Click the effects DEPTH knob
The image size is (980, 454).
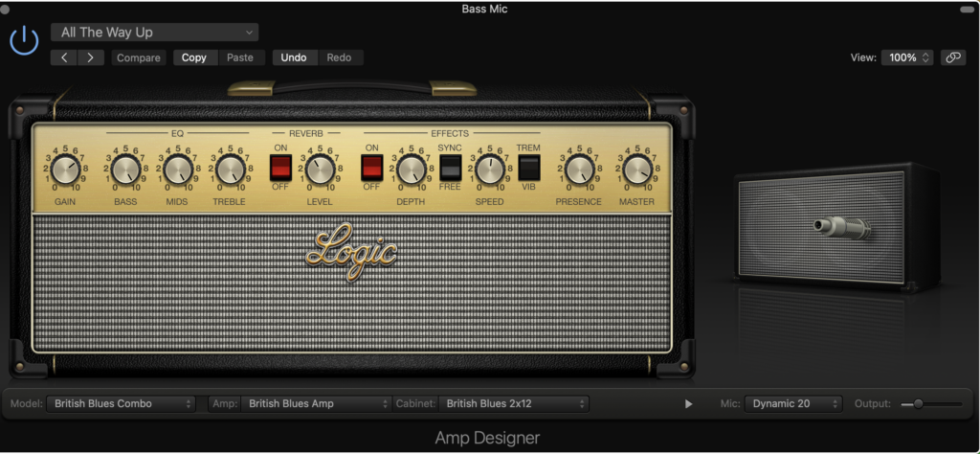coord(411,170)
